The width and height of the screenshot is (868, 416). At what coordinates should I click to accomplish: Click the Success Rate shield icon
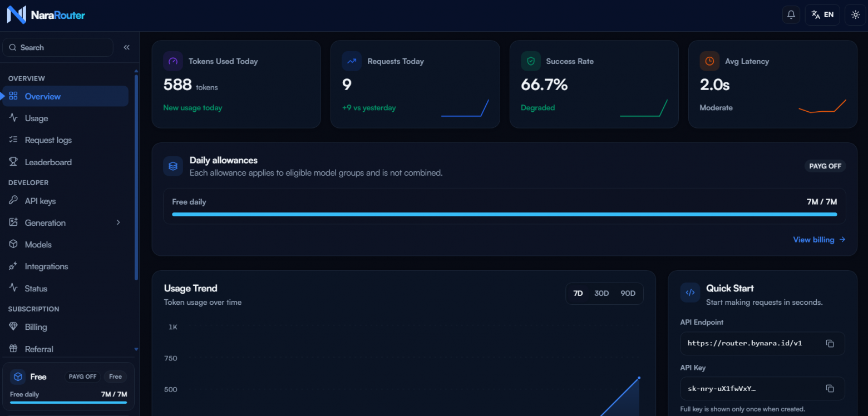531,61
